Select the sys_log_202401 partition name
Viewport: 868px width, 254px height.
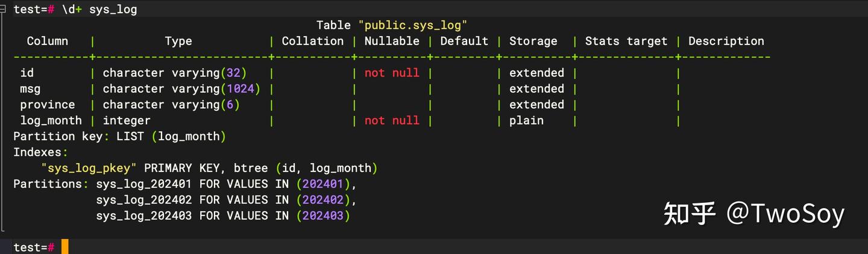(x=144, y=184)
